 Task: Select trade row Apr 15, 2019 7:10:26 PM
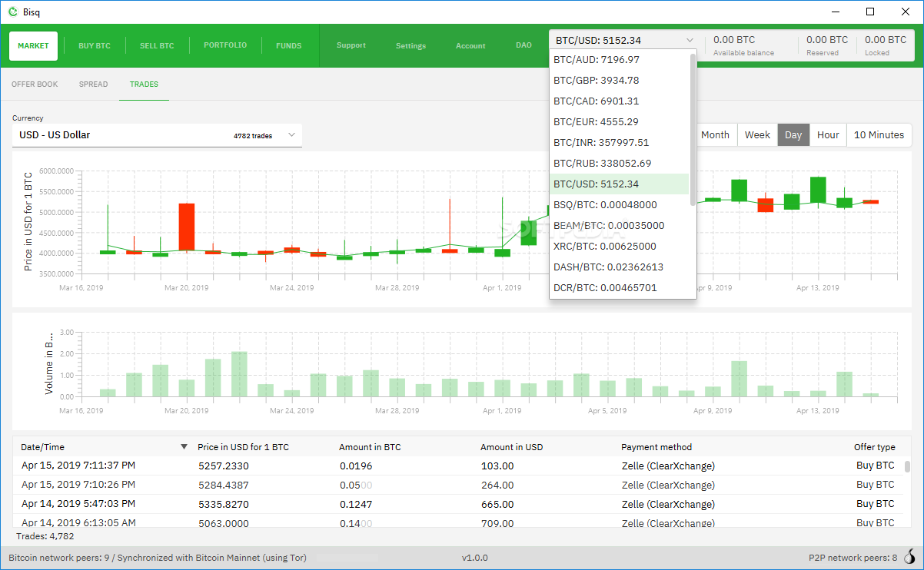(x=458, y=485)
